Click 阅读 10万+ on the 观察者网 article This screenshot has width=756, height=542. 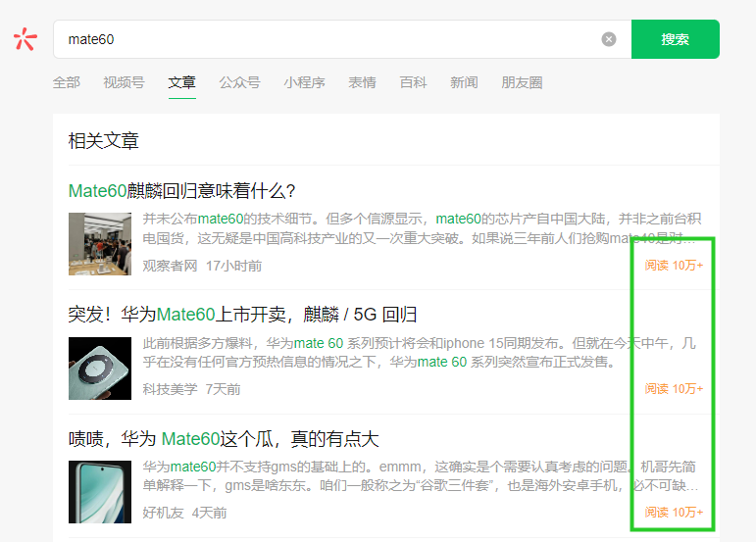pos(674,265)
